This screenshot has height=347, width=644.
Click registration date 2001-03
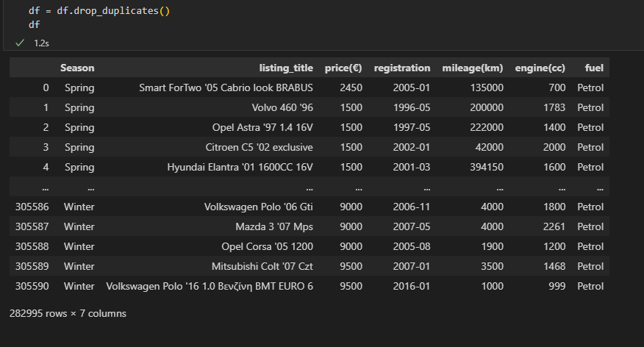(412, 167)
